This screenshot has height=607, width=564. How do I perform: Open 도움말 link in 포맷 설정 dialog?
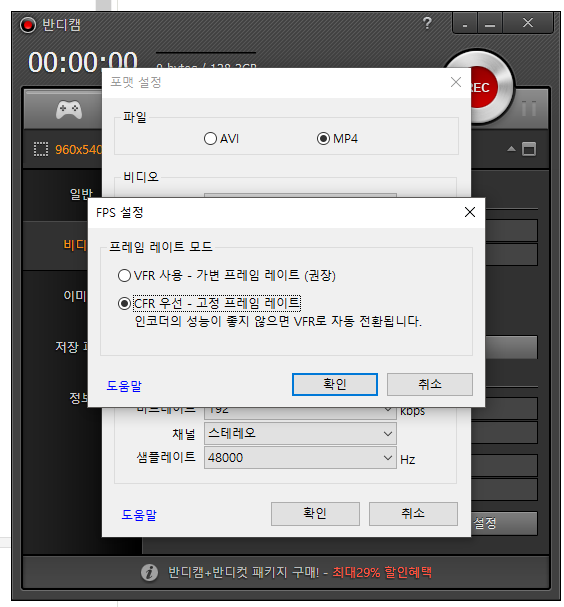tap(139, 515)
